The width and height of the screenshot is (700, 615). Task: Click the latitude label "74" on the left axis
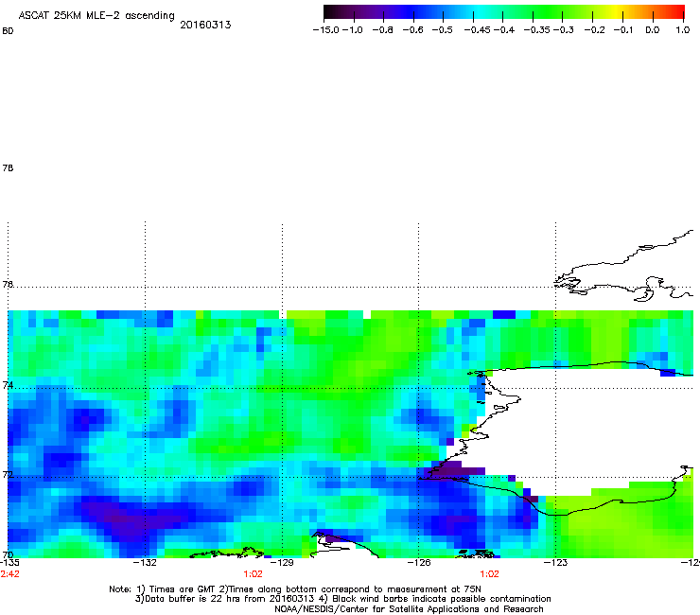pos(8,385)
